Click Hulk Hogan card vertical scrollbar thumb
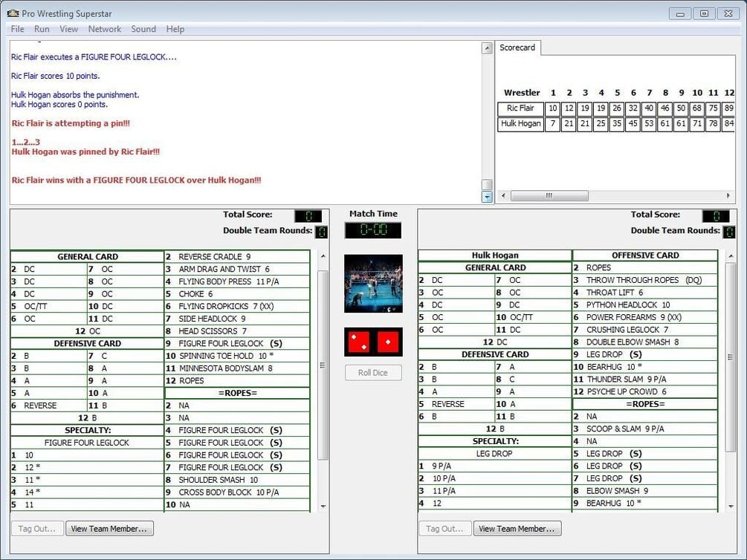 click(x=731, y=357)
